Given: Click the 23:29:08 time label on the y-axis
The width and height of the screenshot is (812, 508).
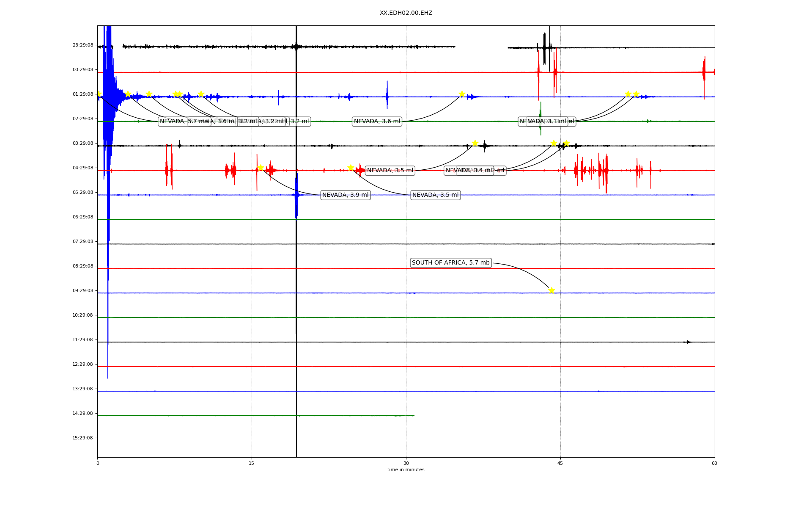Looking at the screenshot, I should (83, 45).
